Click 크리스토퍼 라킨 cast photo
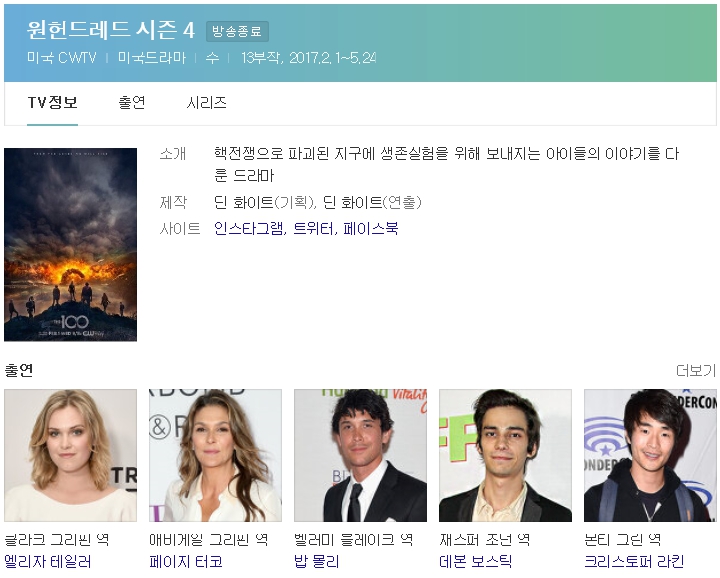The width and height of the screenshot is (720, 578). tap(650, 455)
